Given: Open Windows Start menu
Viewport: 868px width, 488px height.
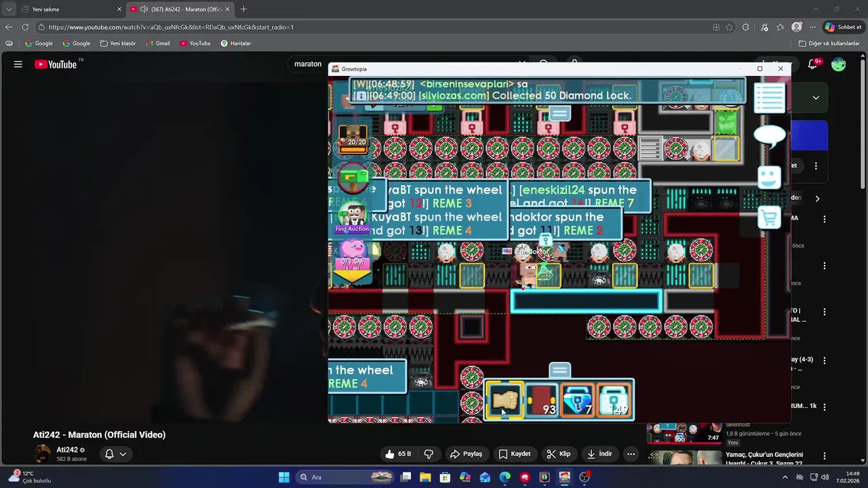Looking at the screenshot, I should (x=284, y=477).
